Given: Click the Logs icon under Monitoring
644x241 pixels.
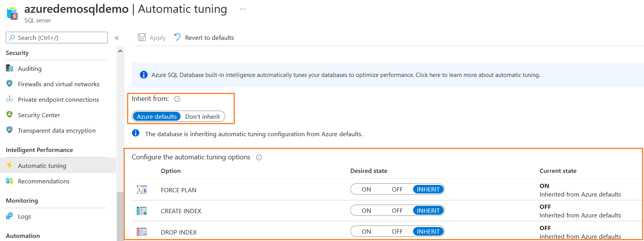Looking at the screenshot, I should tap(10, 216).
